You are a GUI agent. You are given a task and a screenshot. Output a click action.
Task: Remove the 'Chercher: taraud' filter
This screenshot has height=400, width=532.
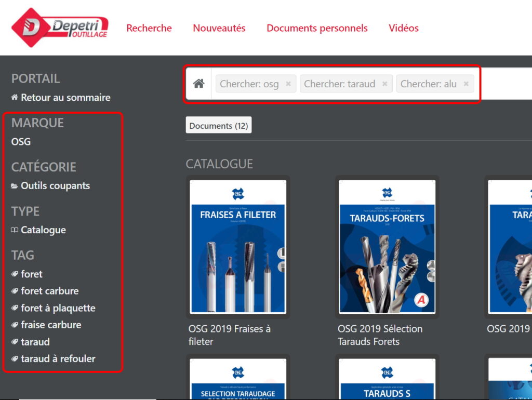pyautogui.click(x=385, y=84)
